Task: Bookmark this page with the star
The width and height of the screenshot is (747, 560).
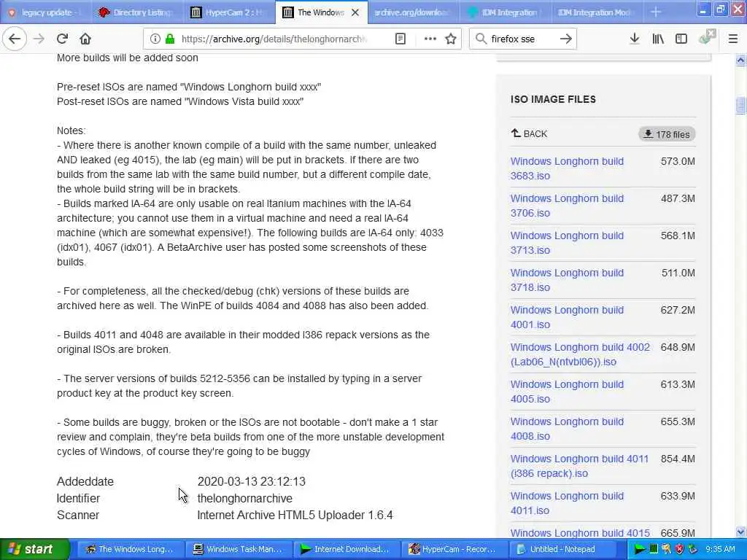Action: (x=451, y=39)
